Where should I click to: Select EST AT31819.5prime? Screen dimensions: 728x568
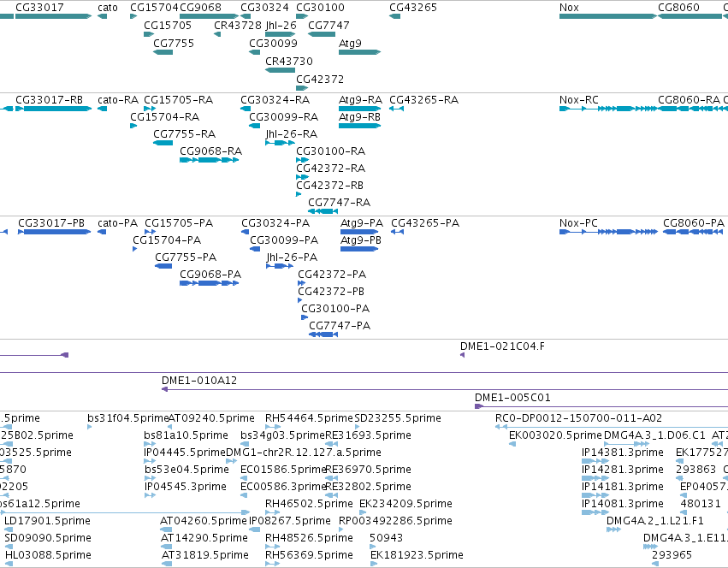(x=167, y=564)
